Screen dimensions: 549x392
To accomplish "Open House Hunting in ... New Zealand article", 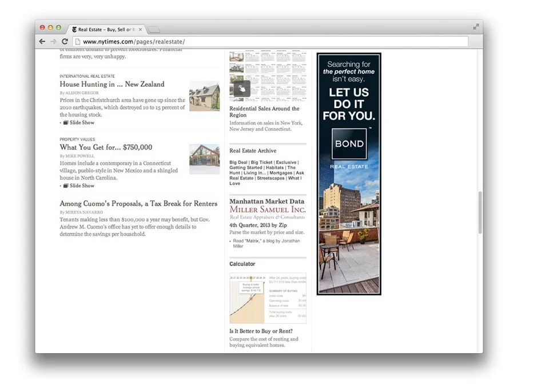I will [x=112, y=84].
